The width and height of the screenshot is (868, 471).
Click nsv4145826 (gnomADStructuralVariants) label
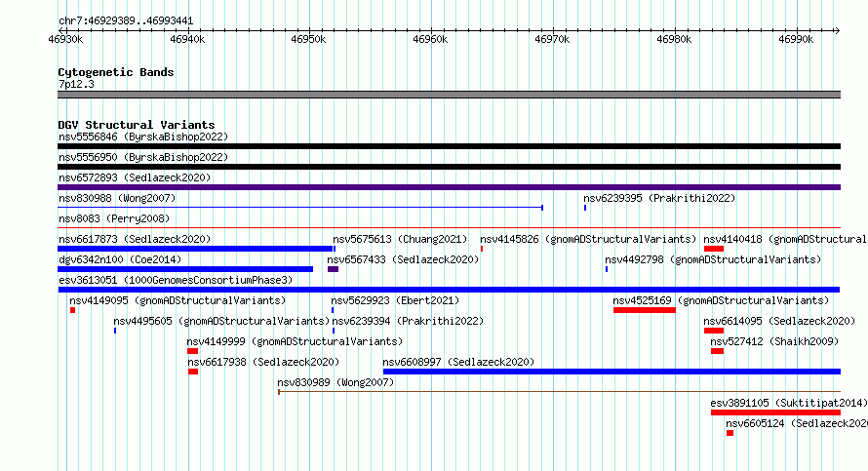click(x=588, y=239)
